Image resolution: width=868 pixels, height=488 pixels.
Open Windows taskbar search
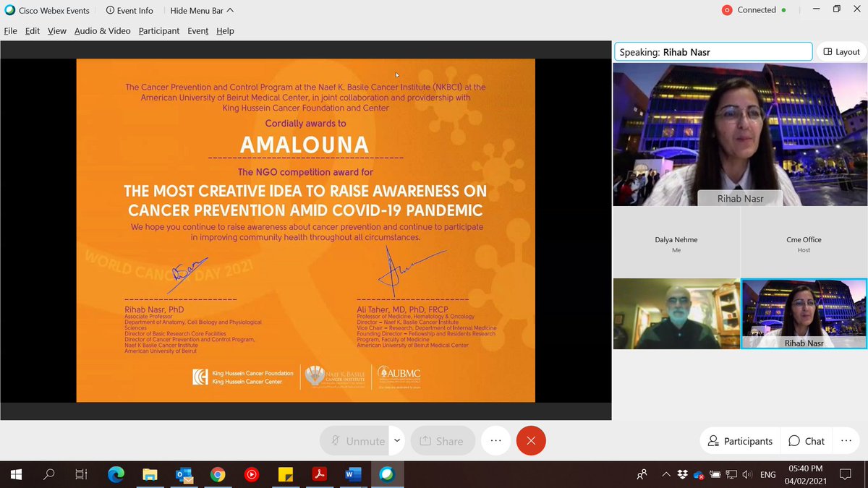click(x=49, y=474)
